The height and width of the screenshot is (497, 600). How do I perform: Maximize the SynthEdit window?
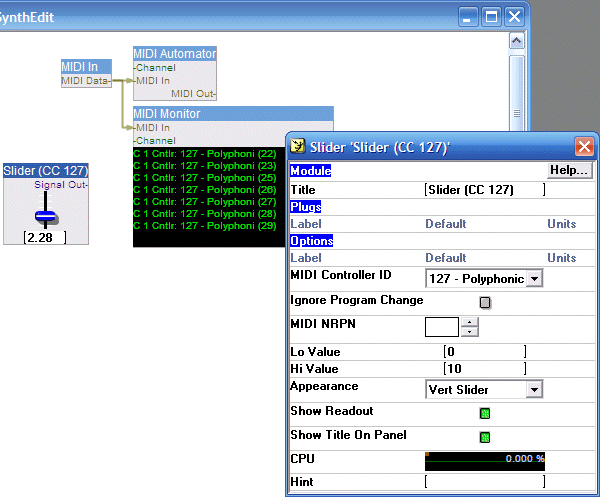pyautogui.click(x=491, y=17)
